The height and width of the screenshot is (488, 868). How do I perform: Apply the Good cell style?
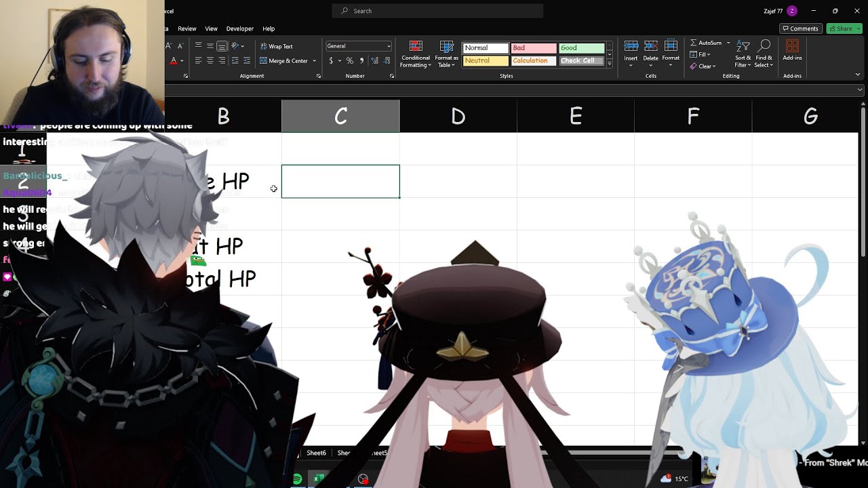(x=582, y=48)
